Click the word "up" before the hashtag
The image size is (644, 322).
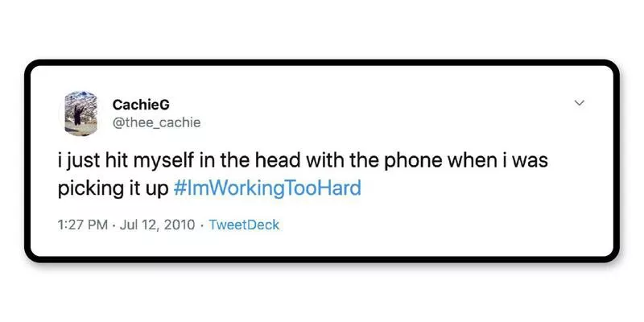(x=157, y=189)
